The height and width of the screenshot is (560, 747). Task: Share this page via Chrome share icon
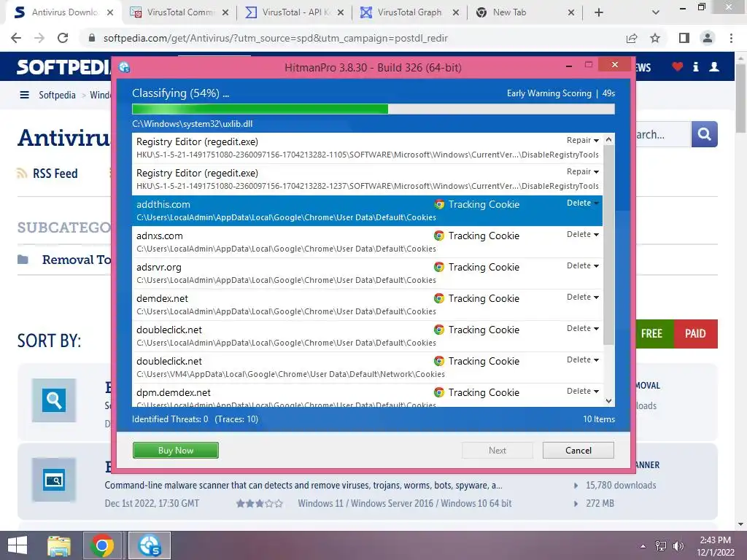632,38
